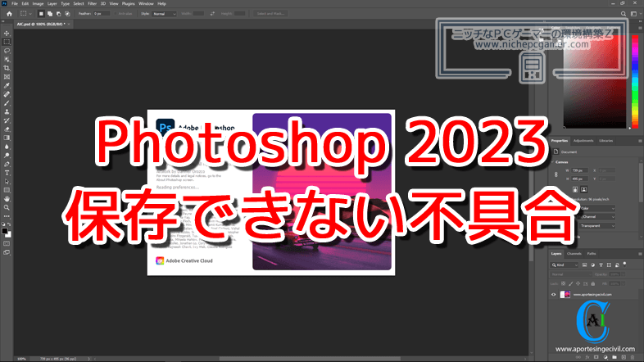
Task: Enable Subtract from selection mode
Action: (x=59, y=14)
